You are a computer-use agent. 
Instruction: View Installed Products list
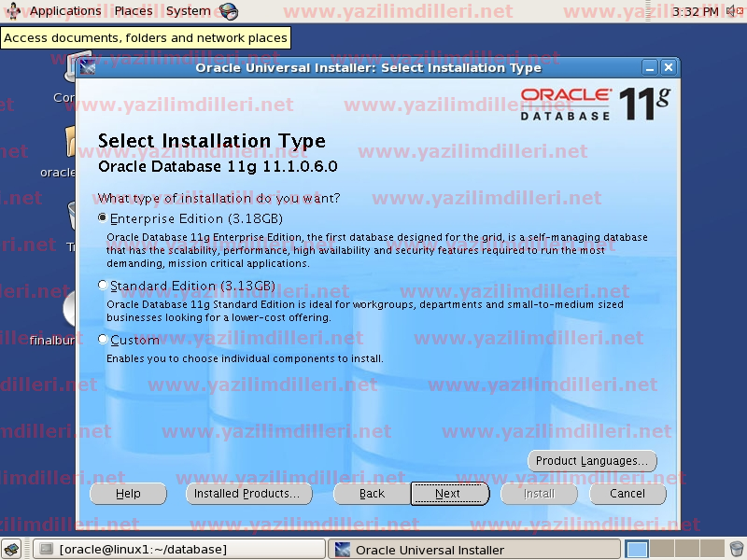(x=247, y=494)
